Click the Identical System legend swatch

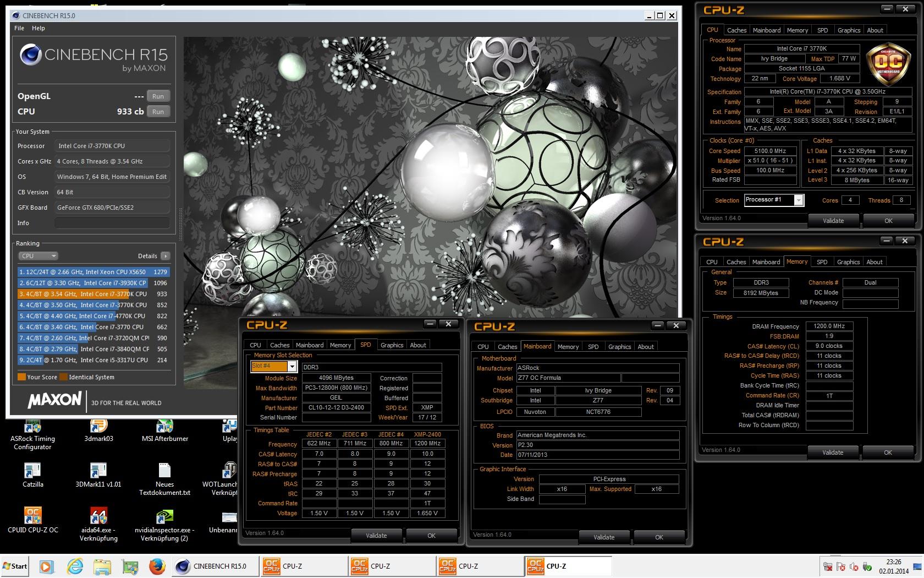pos(63,377)
